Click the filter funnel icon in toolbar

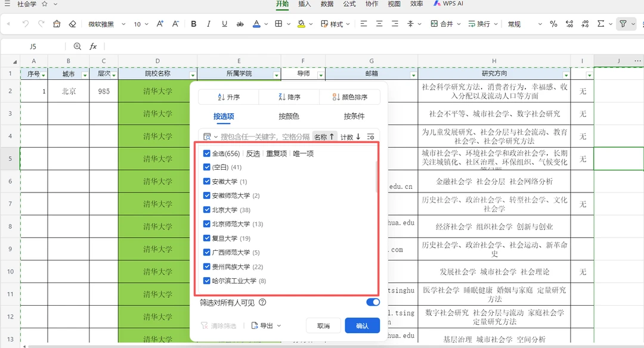coord(623,24)
